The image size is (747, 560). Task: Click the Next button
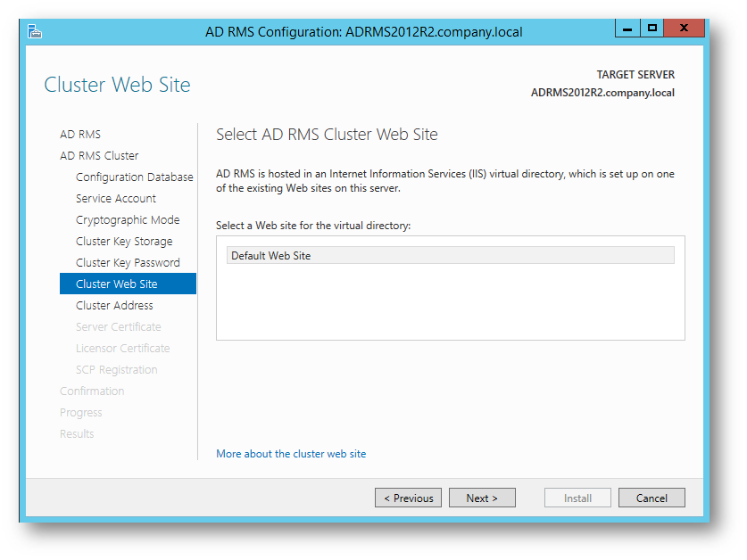(482, 498)
